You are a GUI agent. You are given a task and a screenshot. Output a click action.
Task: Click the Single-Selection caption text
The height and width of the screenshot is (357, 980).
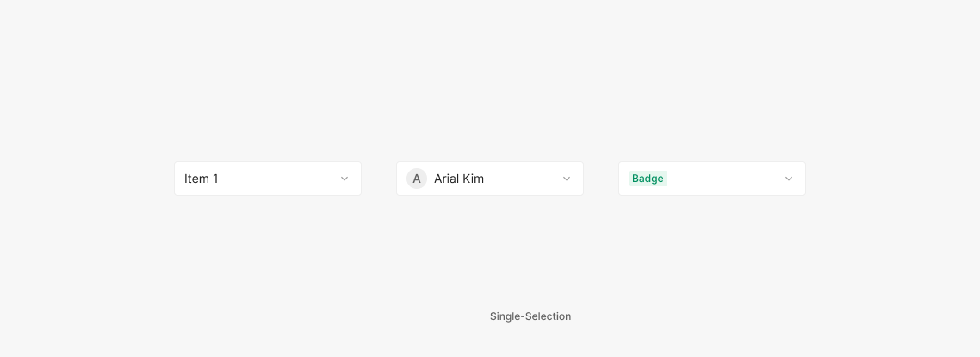[530, 316]
